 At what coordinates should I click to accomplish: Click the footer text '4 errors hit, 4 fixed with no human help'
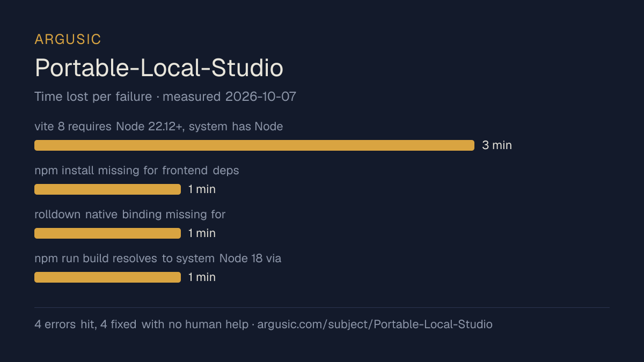coord(141,324)
